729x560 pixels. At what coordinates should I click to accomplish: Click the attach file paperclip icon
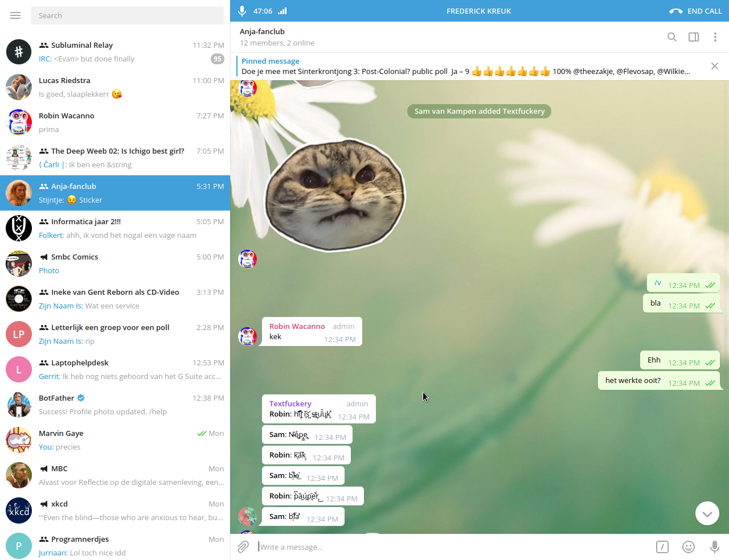pyautogui.click(x=243, y=547)
